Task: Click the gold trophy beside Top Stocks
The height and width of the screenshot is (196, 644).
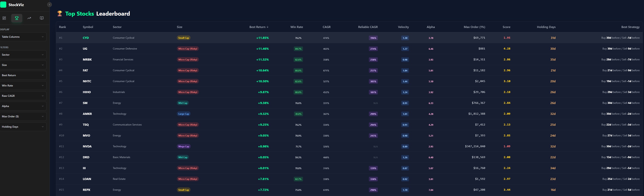Action: click(59, 14)
